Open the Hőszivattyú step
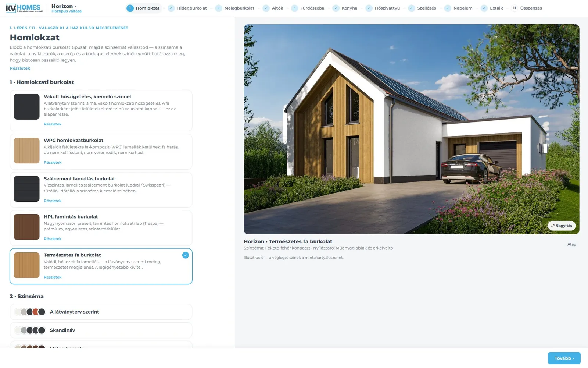The height and width of the screenshot is (368, 588). click(383, 8)
